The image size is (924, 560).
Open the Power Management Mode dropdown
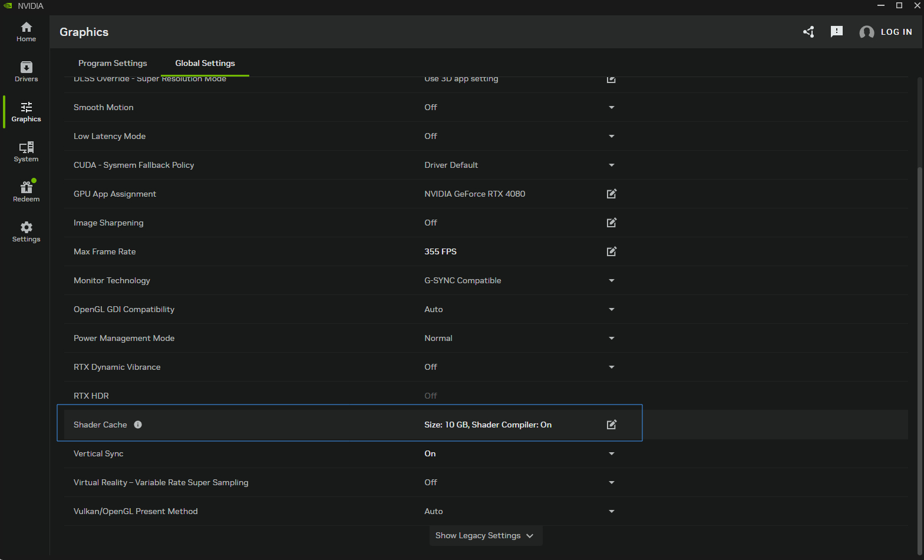612,338
